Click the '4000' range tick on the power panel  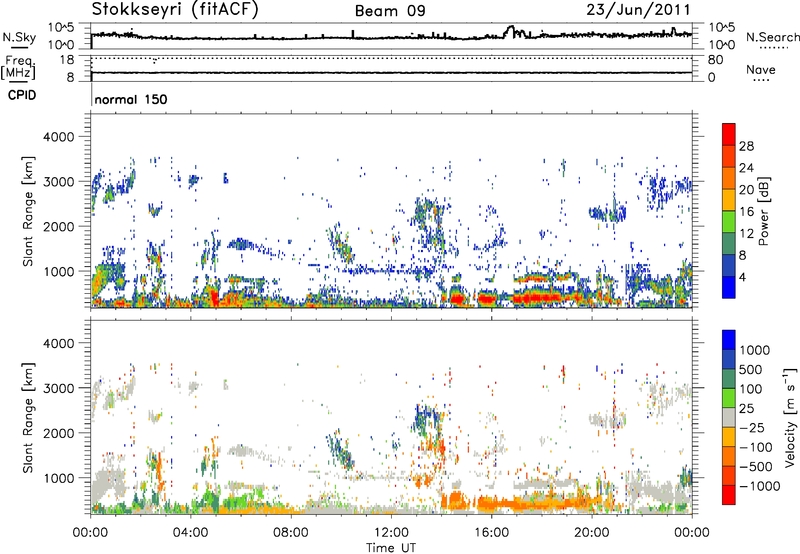coord(58,137)
